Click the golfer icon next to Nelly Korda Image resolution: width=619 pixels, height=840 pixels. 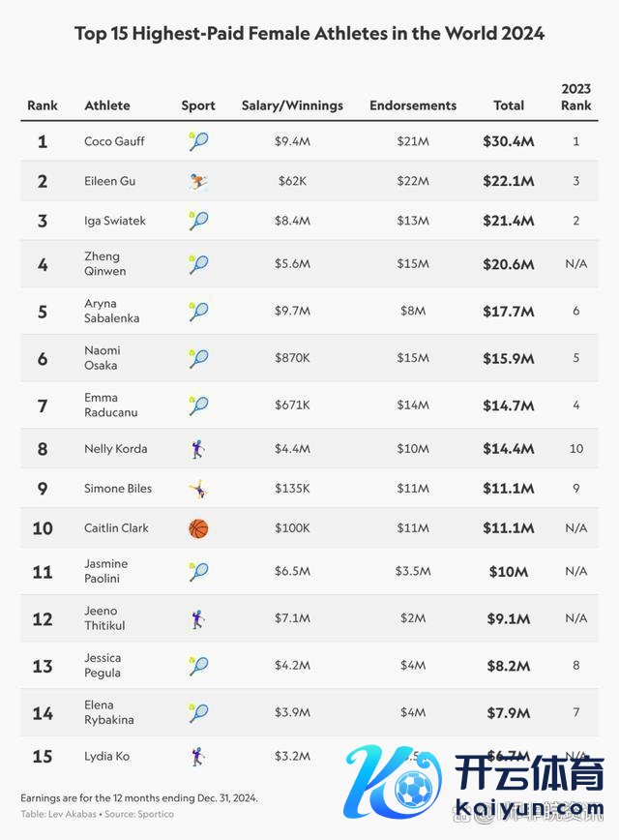click(198, 449)
